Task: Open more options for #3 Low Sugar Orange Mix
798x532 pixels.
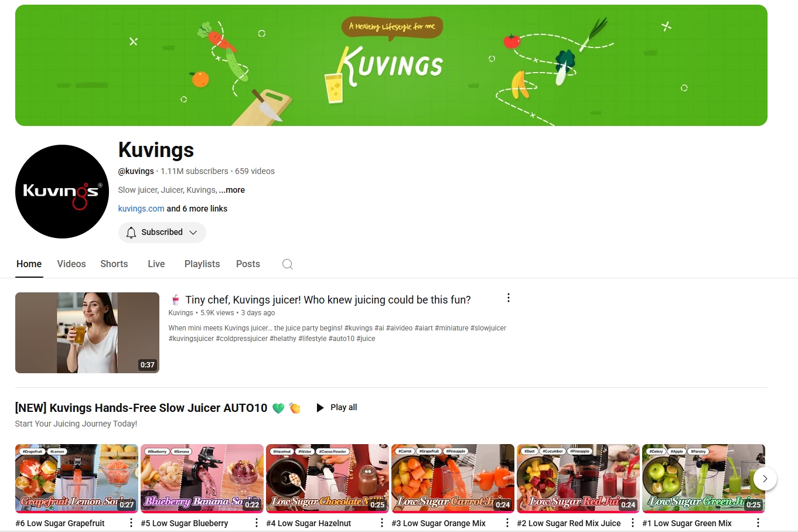Action: 507,523
